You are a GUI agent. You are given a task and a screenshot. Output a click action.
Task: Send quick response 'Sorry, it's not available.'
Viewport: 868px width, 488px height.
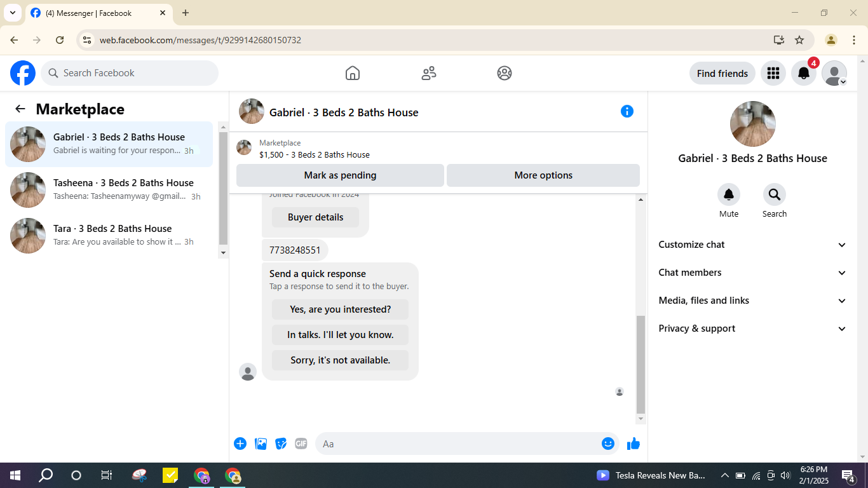point(340,360)
